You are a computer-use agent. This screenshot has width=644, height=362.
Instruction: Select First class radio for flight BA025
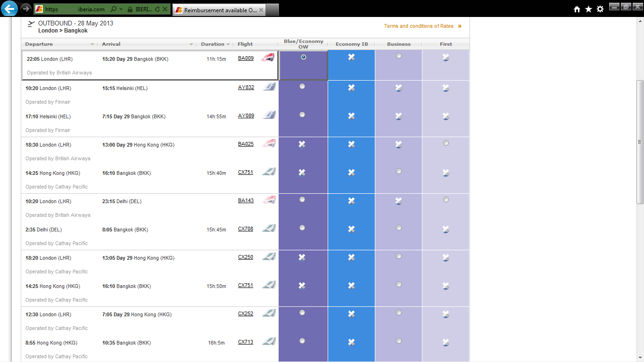[446, 143]
